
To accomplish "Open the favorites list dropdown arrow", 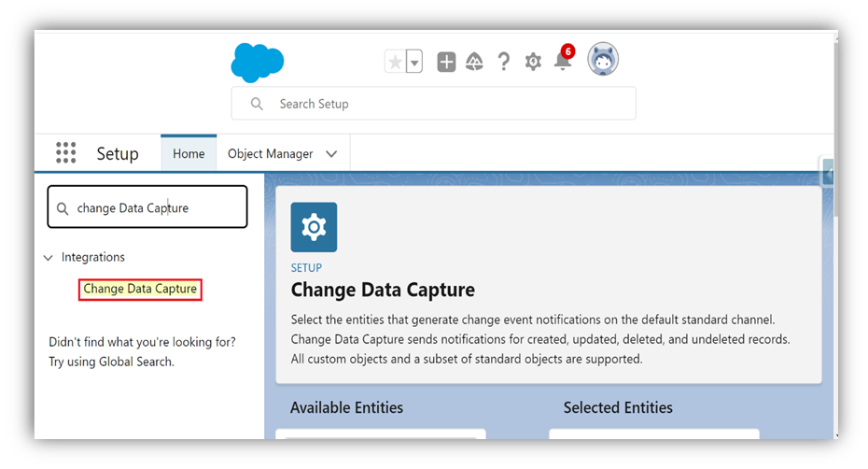I will click(414, 62).
